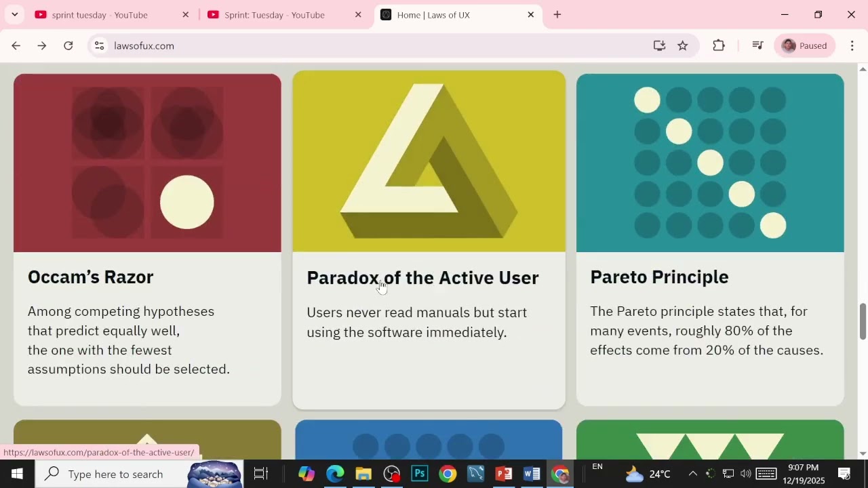Close the 'sprint tuesday - YouTube' tab
The image size is (868, 488).
(186, 14)
